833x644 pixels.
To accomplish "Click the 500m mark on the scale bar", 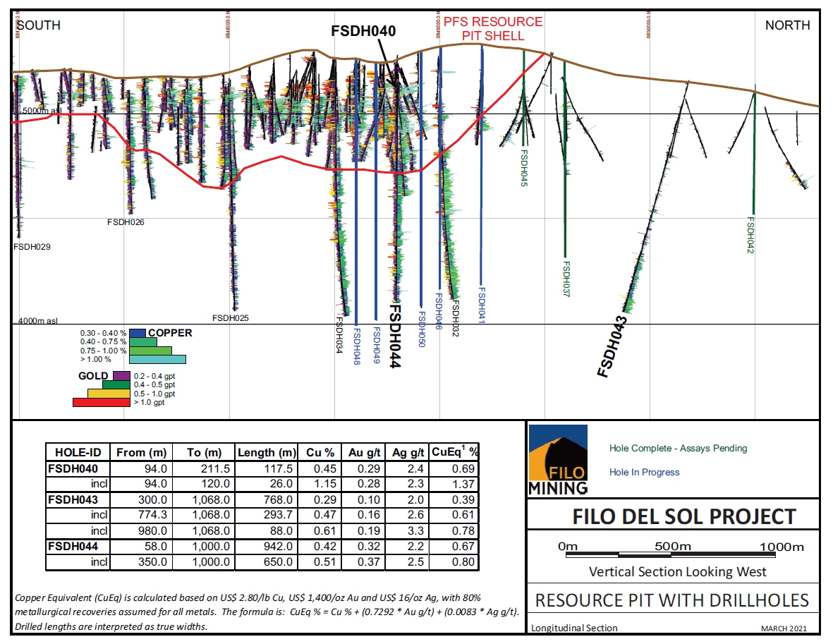I will point(671,547).
